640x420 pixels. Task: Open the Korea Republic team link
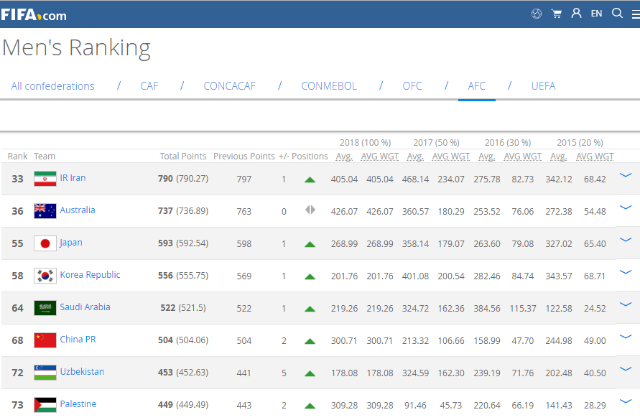[x=90, y=275]
